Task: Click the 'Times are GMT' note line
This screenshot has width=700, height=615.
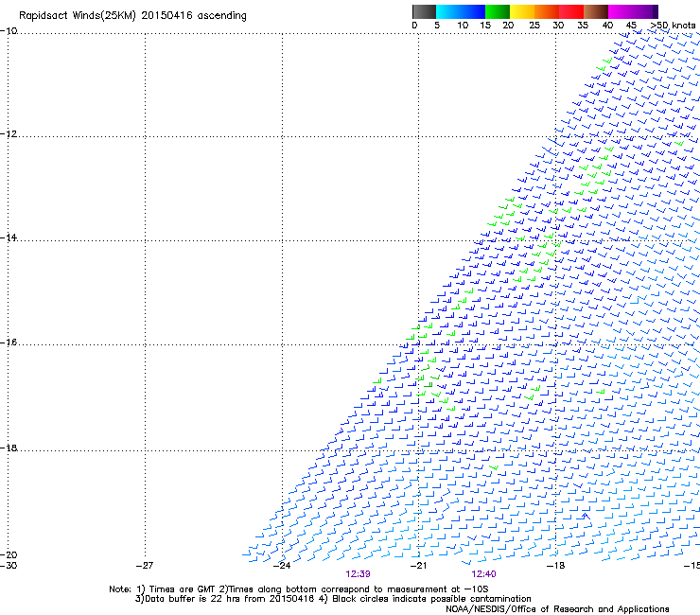Action: click(x=299, y=589)
